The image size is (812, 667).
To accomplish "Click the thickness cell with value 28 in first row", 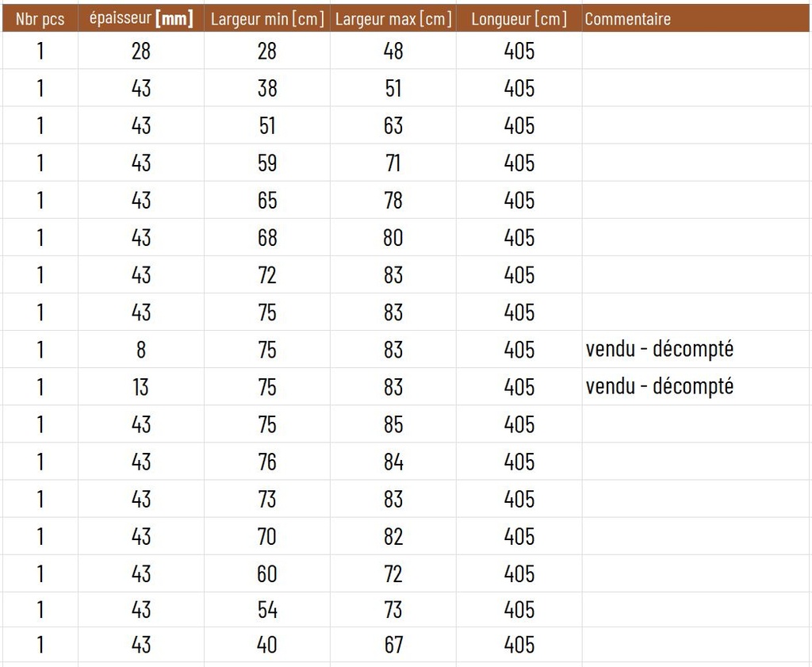I will pos(141,52).
